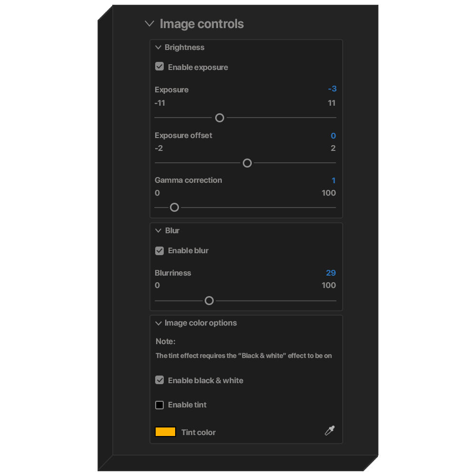Collapse the Image controls section
Viewport: 476px width, 476px height.
(x=149, y=24)
